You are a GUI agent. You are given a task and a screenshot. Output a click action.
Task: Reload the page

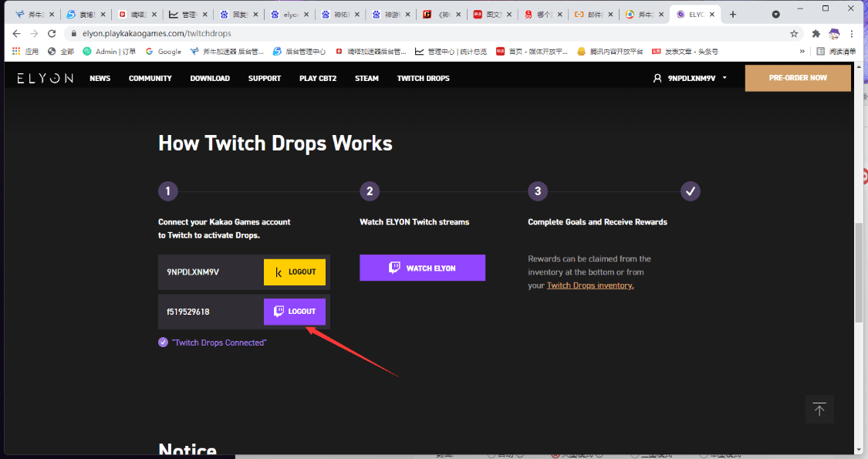[x=52, y=34]
